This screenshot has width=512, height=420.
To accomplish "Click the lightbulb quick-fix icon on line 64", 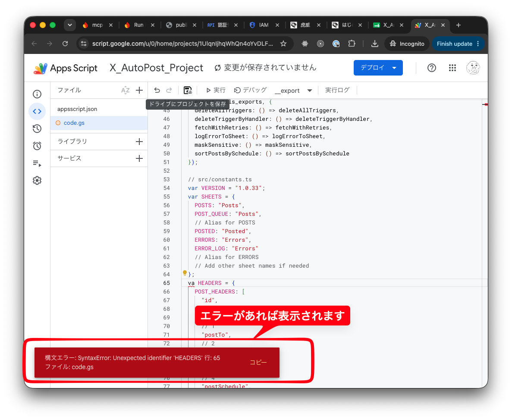I will (x=185, y=273).
